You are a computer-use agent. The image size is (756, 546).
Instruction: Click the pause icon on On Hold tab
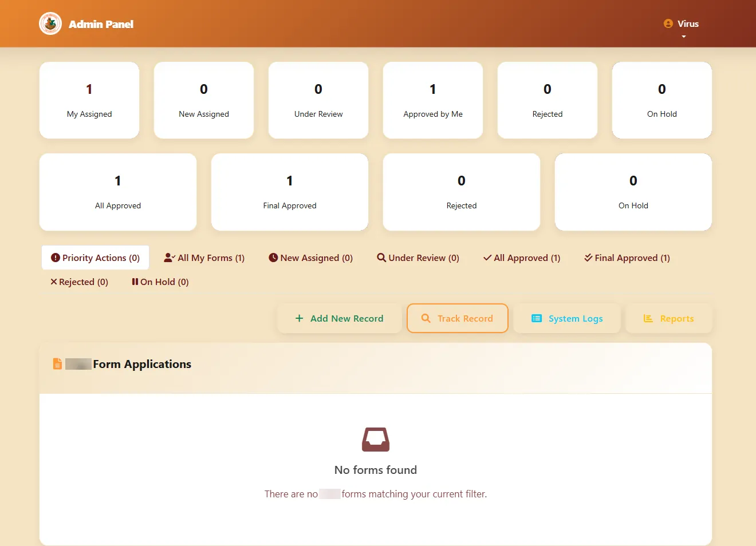[135, 282]
